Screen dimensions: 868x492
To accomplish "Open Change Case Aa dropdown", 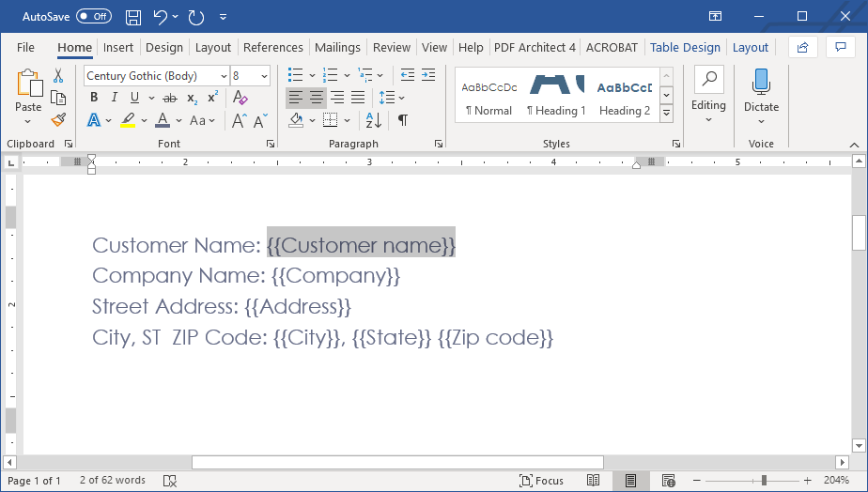I will [x=203, y=120].
